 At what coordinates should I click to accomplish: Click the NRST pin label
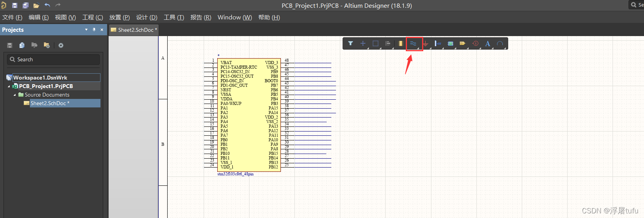click(x=226, y=90)
